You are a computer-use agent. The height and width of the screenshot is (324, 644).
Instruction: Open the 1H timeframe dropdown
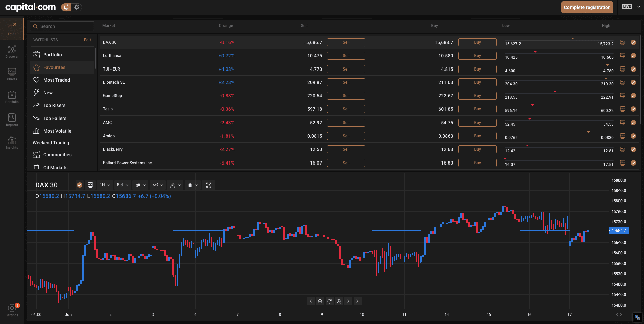click(x=105, y=185)
